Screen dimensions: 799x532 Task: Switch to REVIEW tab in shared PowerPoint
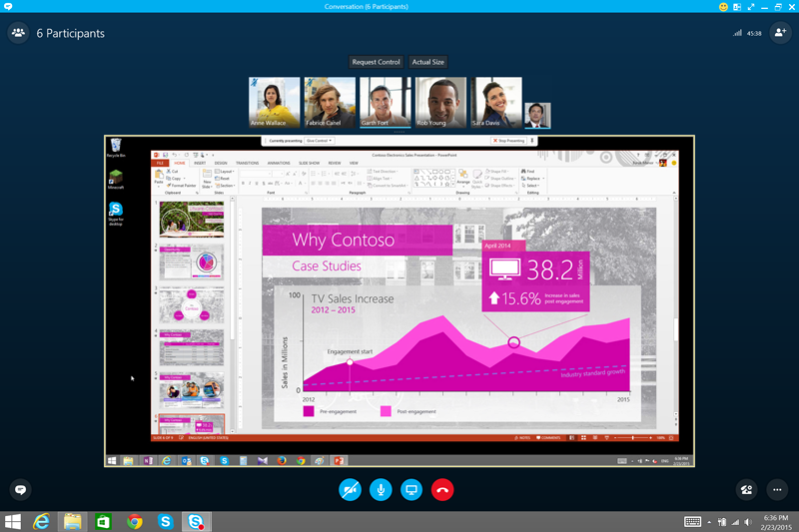tap(335, 163)
